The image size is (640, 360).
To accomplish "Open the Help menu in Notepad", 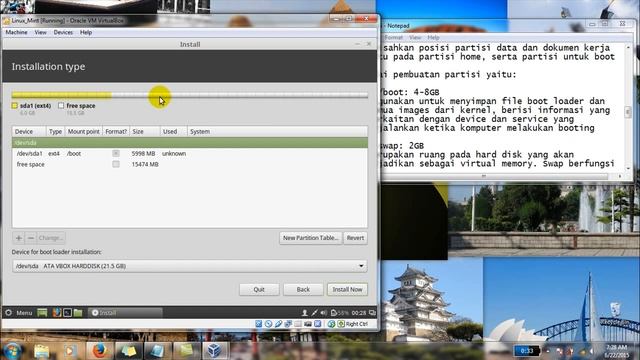I will [433, 37].
